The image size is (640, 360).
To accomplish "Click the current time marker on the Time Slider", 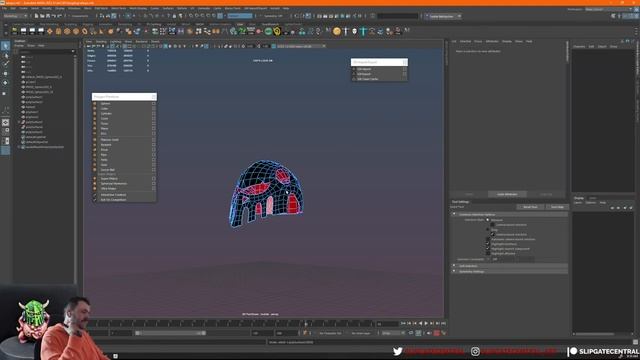I will click(x=306, y=324).
